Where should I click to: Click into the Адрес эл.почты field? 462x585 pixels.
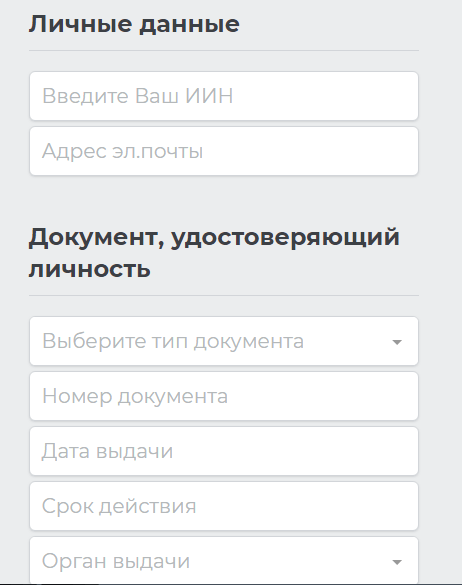(x=224, y=151)
